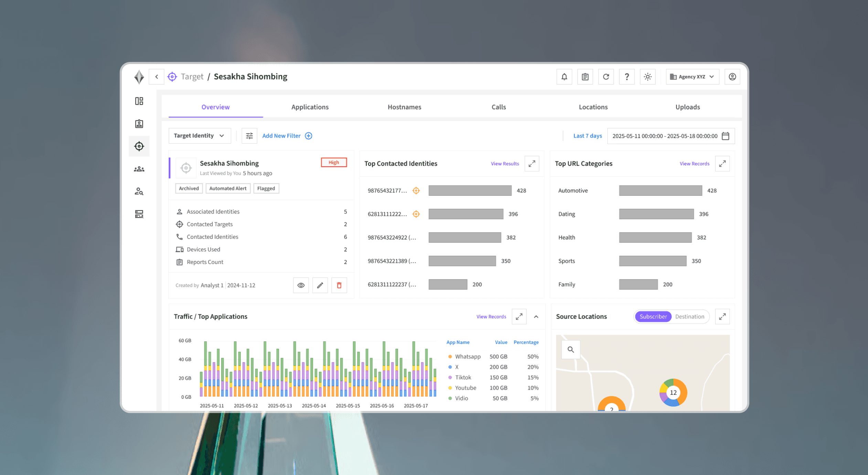The image size is (868, 475).
Task: Select the Destination toggle option
Action: click(x=689, y=316)
